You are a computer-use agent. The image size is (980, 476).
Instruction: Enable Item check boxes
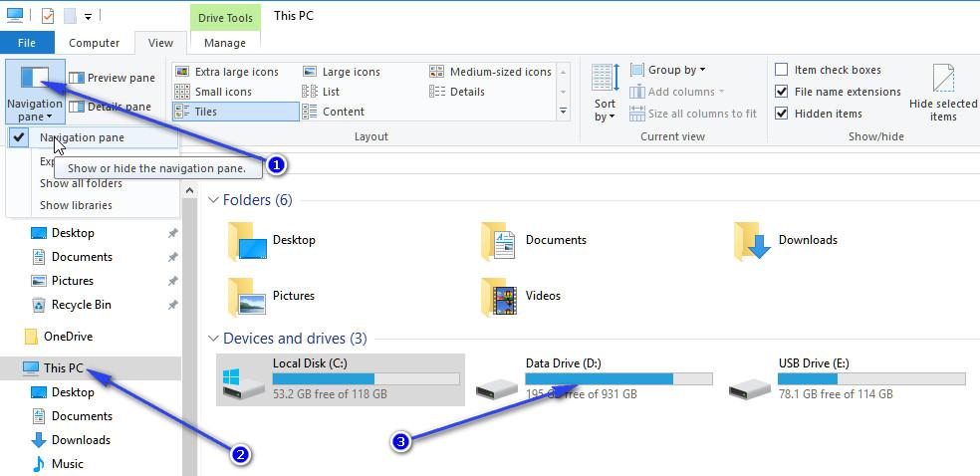point(781,70)
